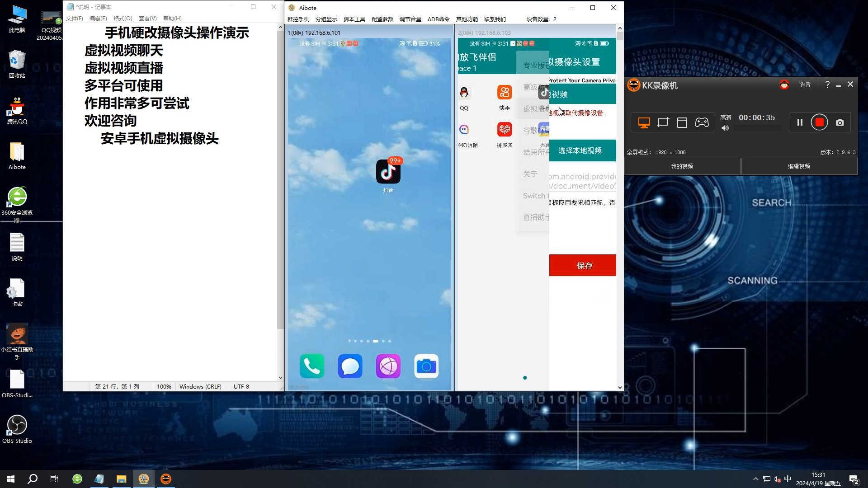Open Pinduoduo app on second phone

[505, 129]
